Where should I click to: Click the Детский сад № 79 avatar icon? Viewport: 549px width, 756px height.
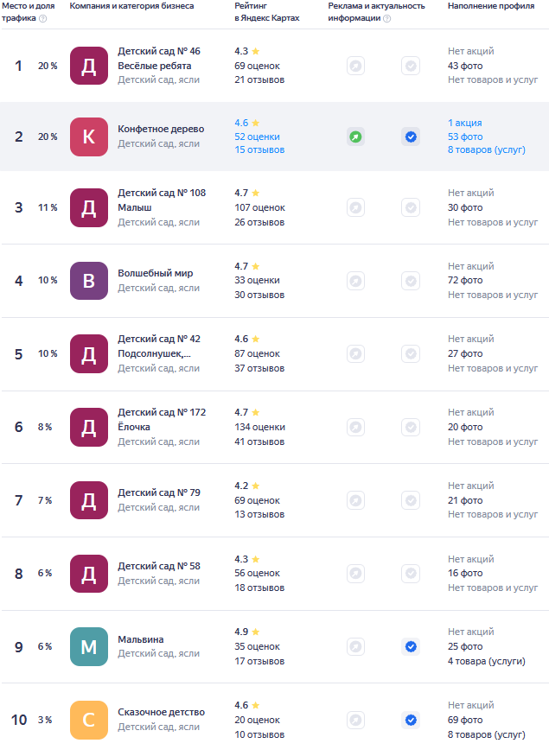click(89, 500)
